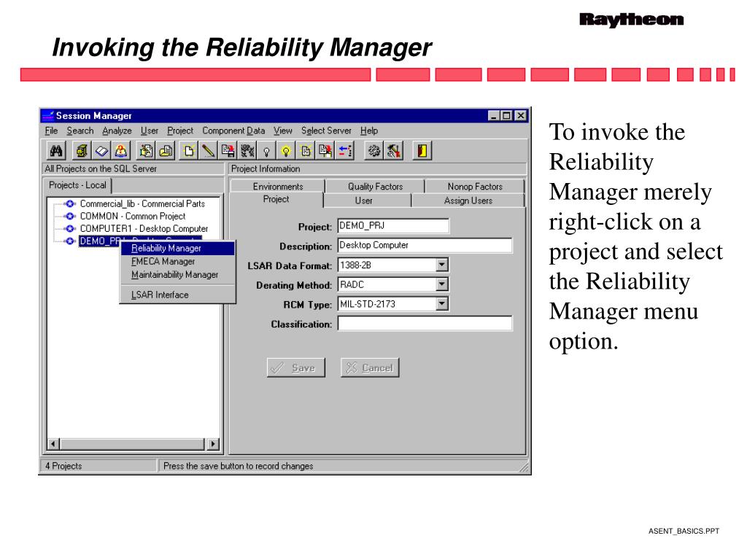747x560 pixels.
Task: Maximize the Session Manager window
Action: pyautogui.click(x=506, y=116)
